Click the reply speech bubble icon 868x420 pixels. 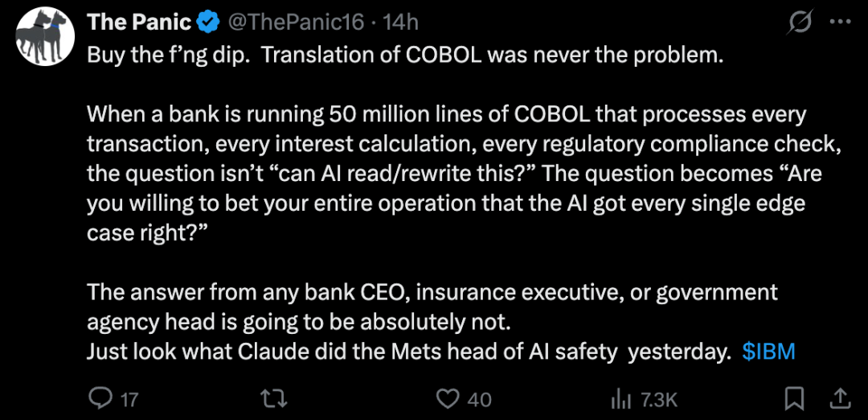coord(100,398)
